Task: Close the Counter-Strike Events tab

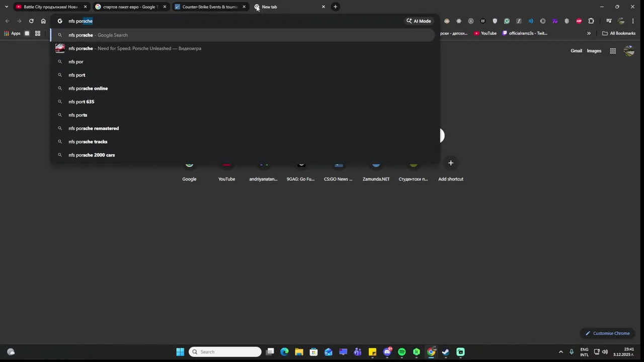Action: (x=244, y=7)
